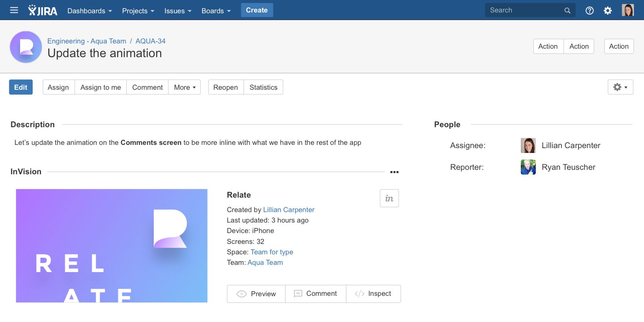Click the blue Create button
Viewport: 644px width, 322px height.
pyautogui.click(x=257, y=10)
